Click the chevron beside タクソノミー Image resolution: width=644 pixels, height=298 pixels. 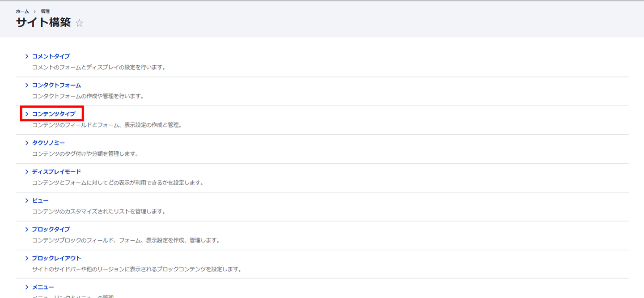click(27, 143)
